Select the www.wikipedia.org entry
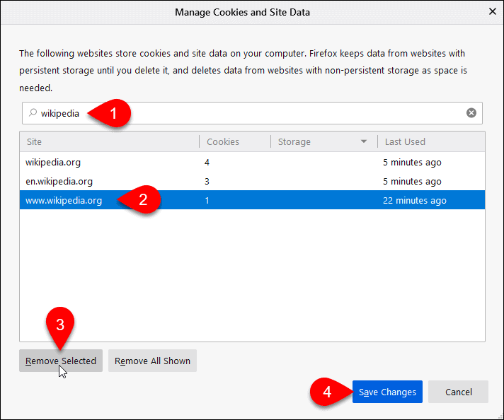The image size is (504, 420). click(252, 200)
